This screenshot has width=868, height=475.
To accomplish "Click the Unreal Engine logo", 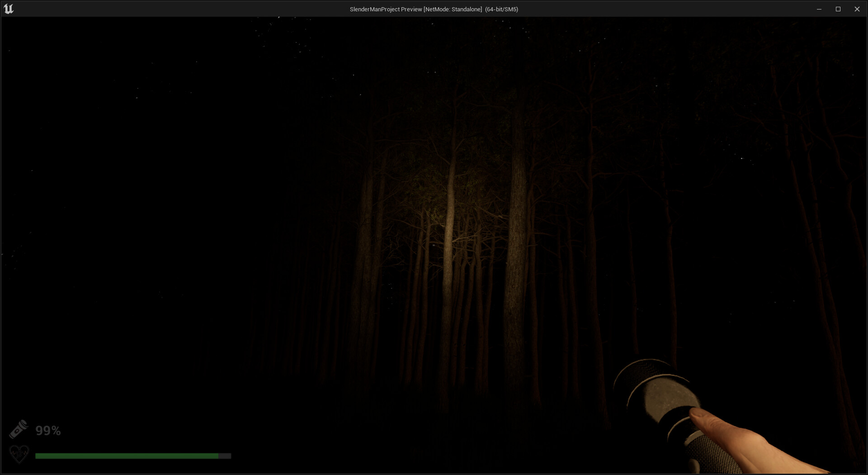I will [x=9, y=8].
